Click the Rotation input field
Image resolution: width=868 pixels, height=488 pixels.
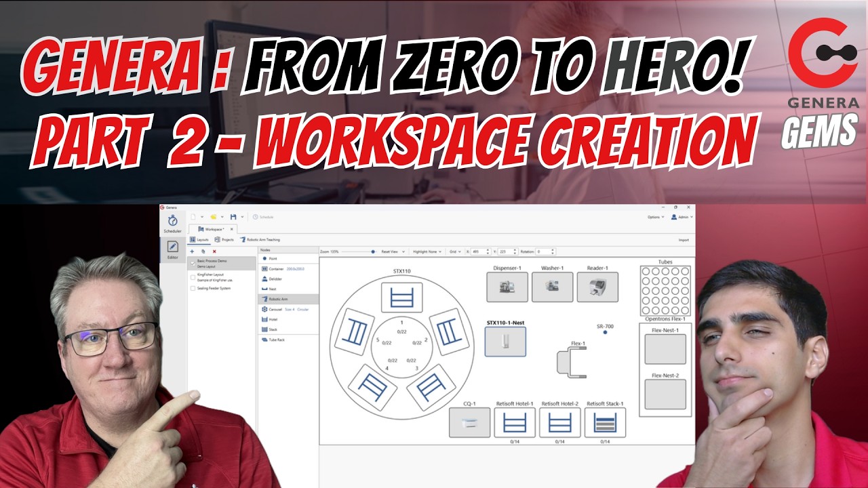point(545,251)
